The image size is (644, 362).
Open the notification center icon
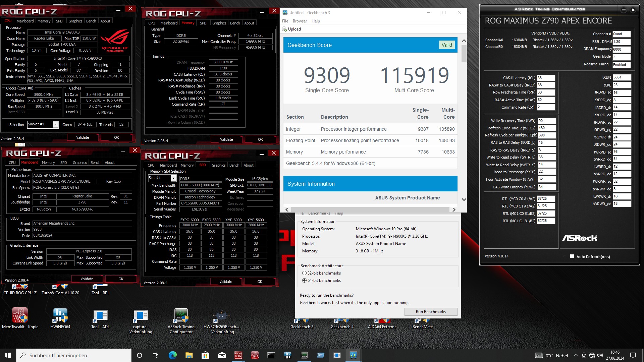pos(633,355)
